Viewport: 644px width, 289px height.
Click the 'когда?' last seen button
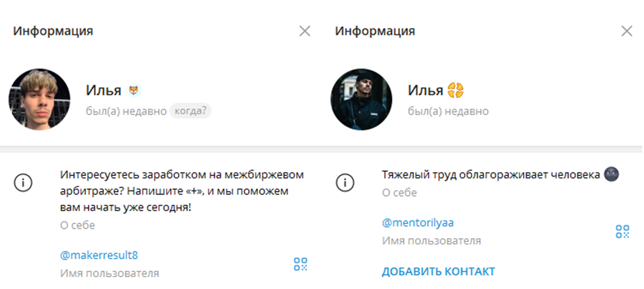190,111
